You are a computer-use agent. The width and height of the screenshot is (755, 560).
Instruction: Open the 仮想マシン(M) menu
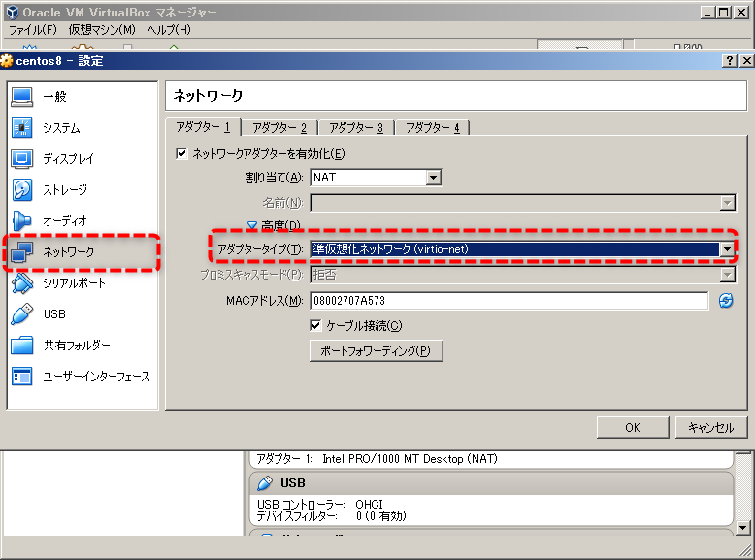(102, 30)
